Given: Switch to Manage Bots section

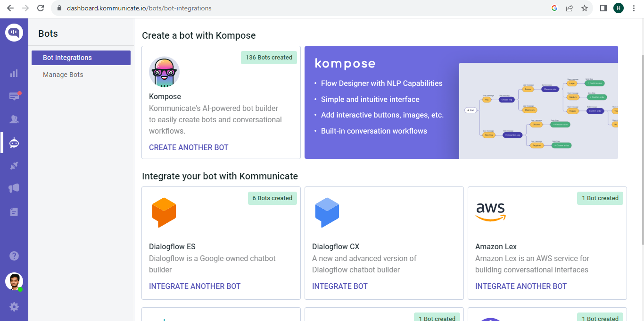Looking at the screenshot, I should pos(63,75).
